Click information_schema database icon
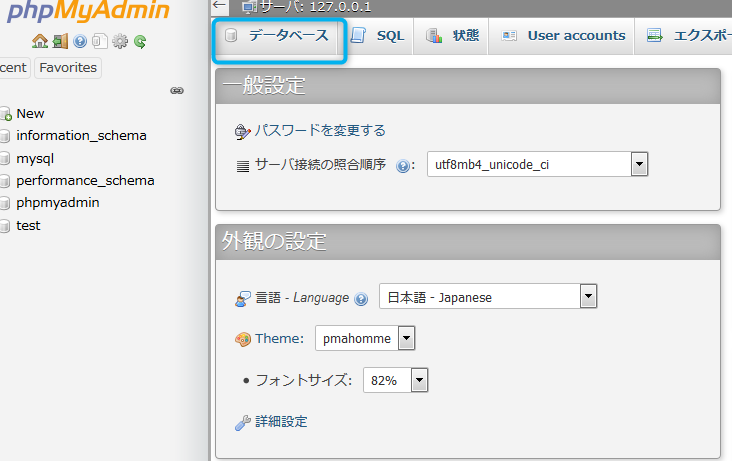The height and width of the screenshot is (461, 732). pyautogui.click(x=5, y=136)
